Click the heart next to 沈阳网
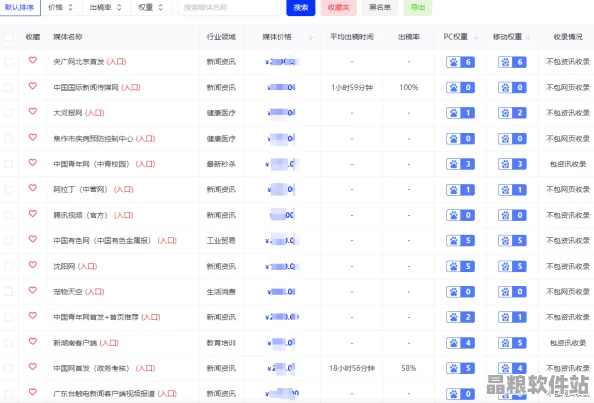The height and width of the screenshot is (403, 594). [33, 264]
